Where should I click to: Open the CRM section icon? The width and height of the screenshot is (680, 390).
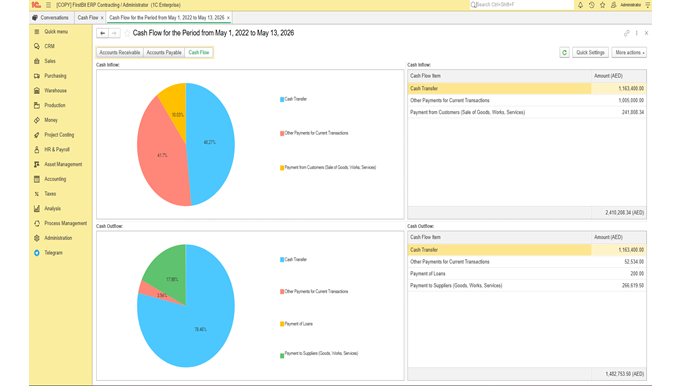click(37, 46)
